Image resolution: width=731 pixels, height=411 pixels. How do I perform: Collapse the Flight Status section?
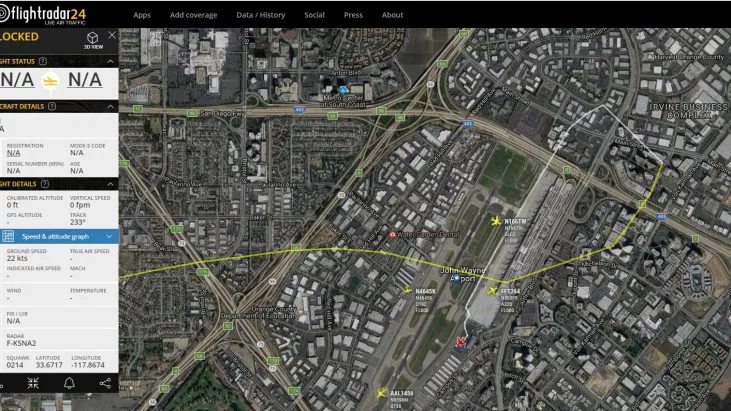[110, 61]
